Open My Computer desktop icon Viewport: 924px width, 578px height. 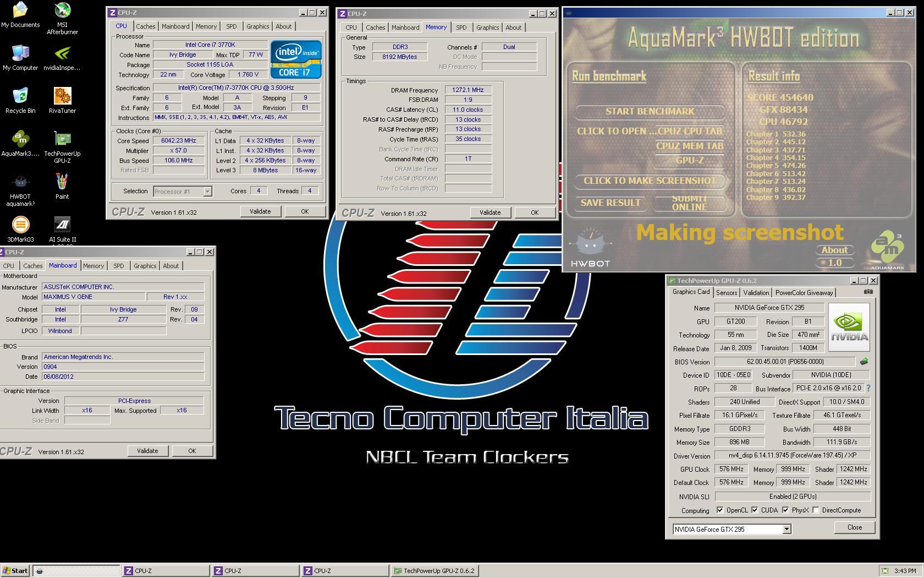pyautogui.click(x=20, y=58)
